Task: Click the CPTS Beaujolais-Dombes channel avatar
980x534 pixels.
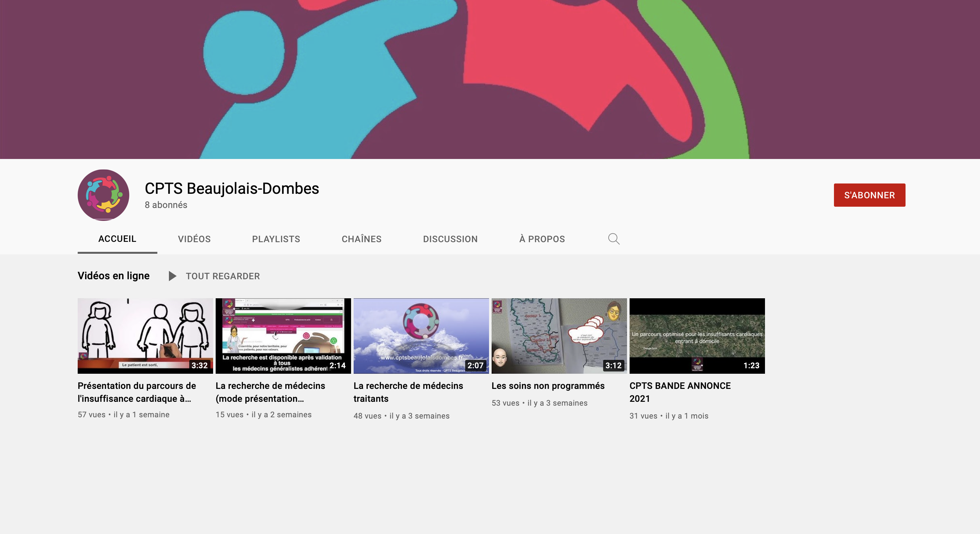Action: (x=103, y=195)
